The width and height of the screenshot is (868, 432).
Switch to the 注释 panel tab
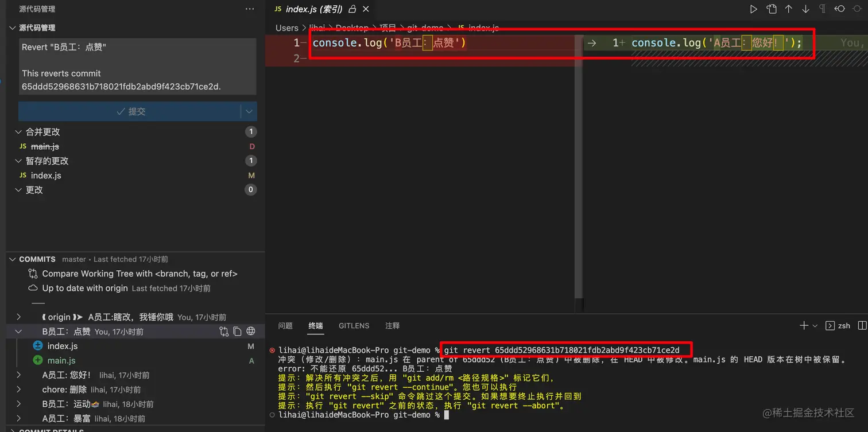pyautogui.click(x=393, y=326)
